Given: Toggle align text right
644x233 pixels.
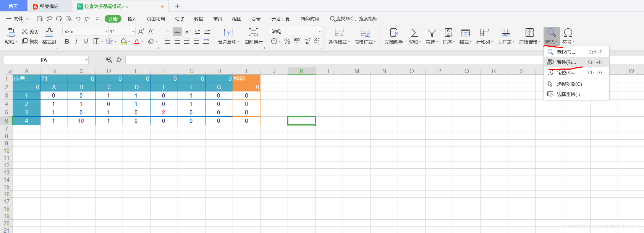Looking at the screenshot, I should pyautogui.click(x=187, y=41).
